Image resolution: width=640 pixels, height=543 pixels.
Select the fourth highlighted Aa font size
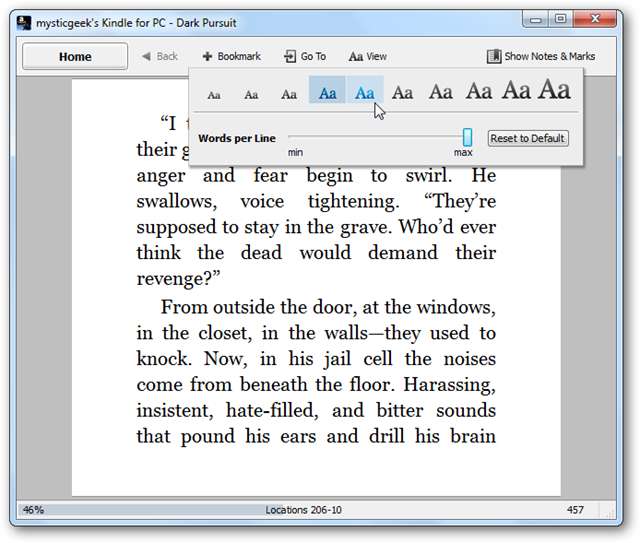327,93
